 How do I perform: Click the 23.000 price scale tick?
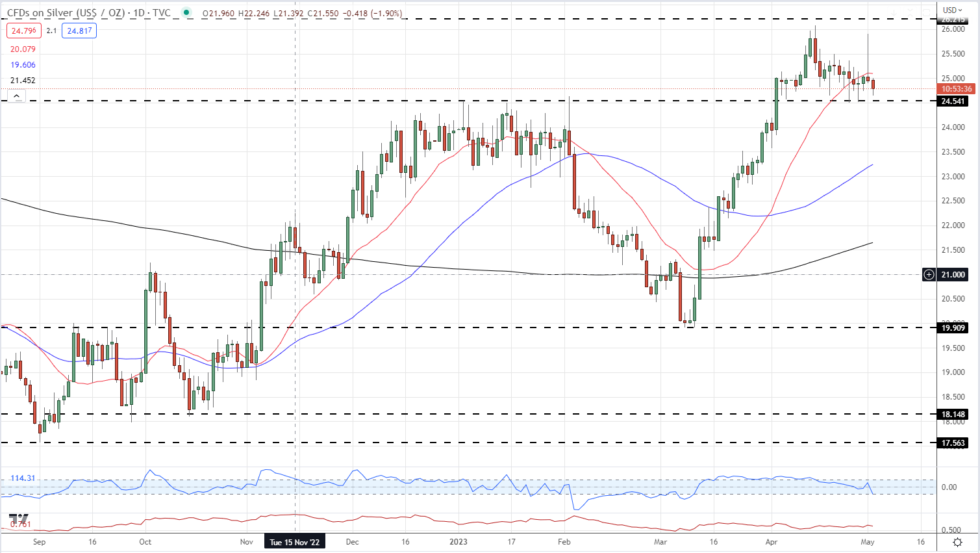coord(953,177)
